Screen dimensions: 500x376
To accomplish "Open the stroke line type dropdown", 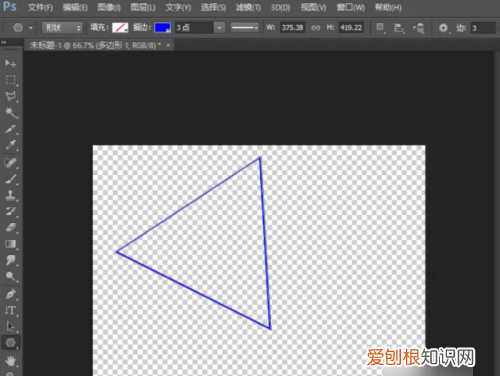I will click(x=245, y=28).
